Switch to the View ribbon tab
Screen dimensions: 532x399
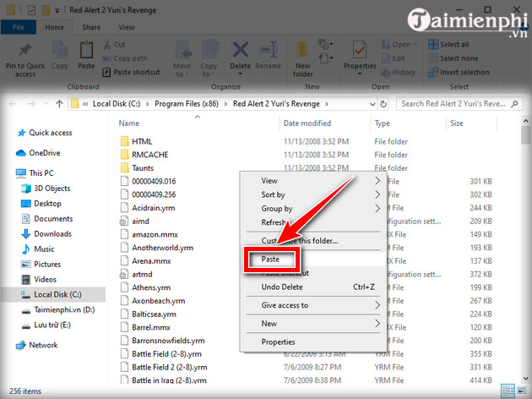(127, 27)
